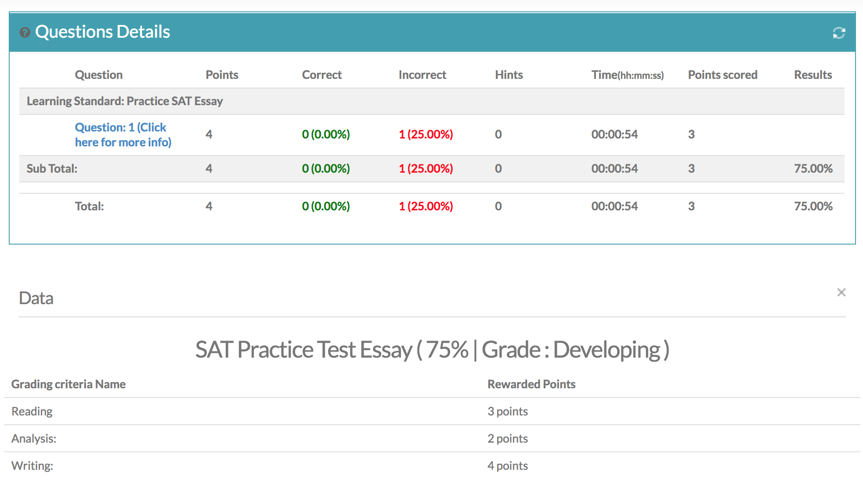Click 4 points for Writing
Viewport: 863px width, 504px height.
(508, 466)
